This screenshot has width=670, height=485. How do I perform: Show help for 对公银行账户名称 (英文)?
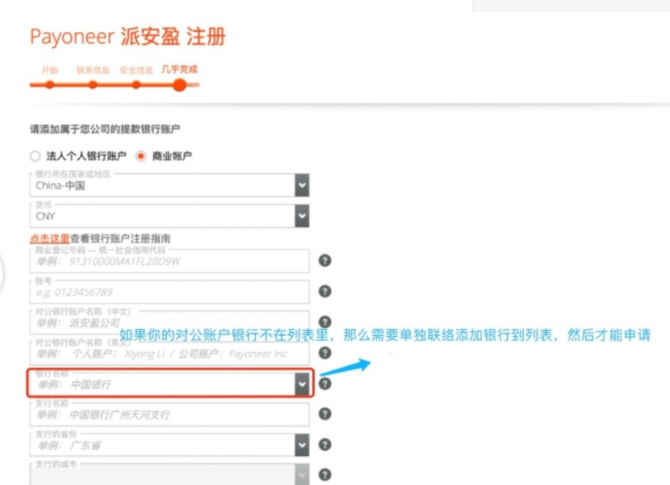(325, 353)
